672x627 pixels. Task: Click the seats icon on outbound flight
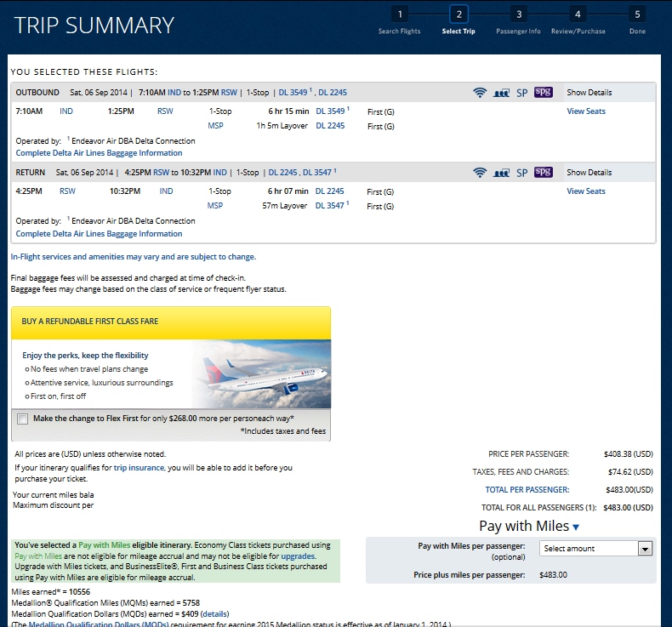(x=501, y=93)
